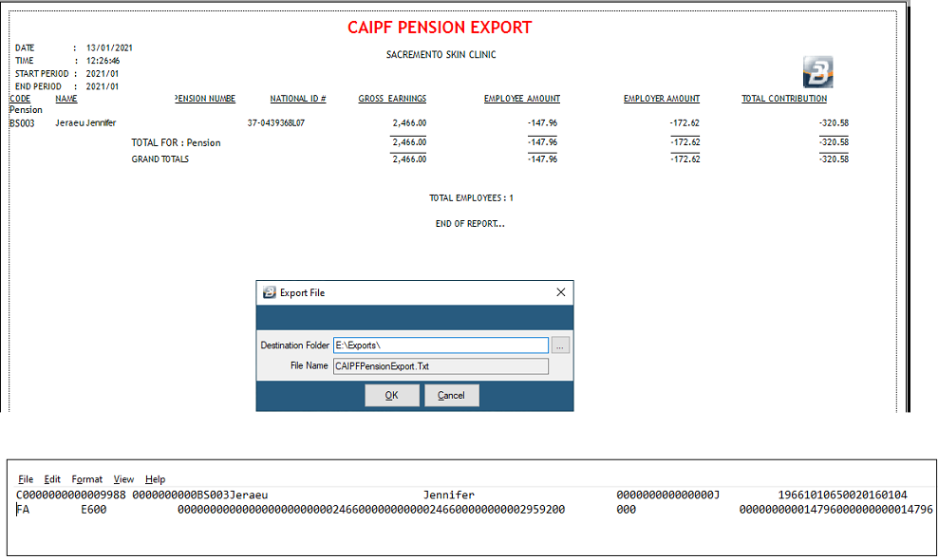938x560 pixels.
Task: Click the END PERIOD label
Action: click(x=38, y=86)
